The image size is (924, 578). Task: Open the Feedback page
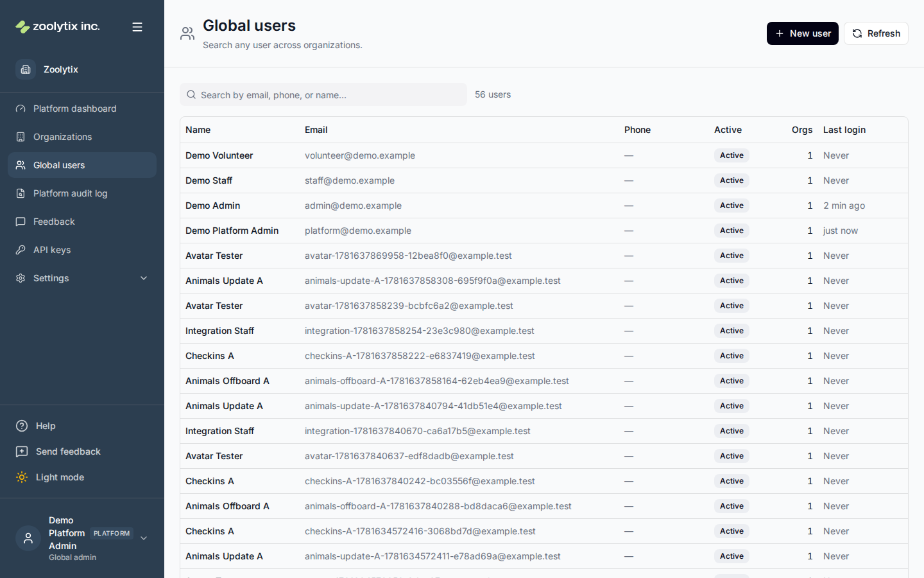(x=82, y=222)
